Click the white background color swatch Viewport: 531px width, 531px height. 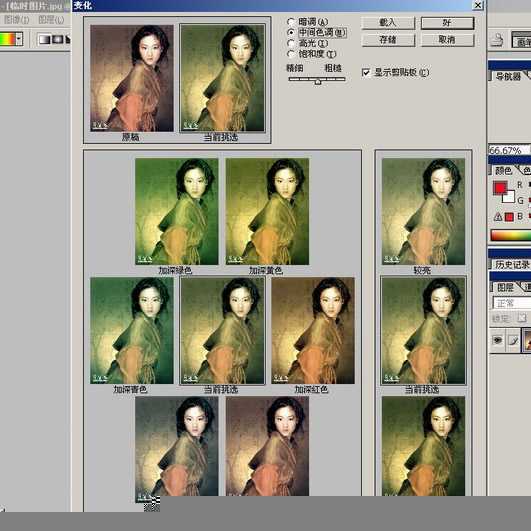click(x=509, y=197)
